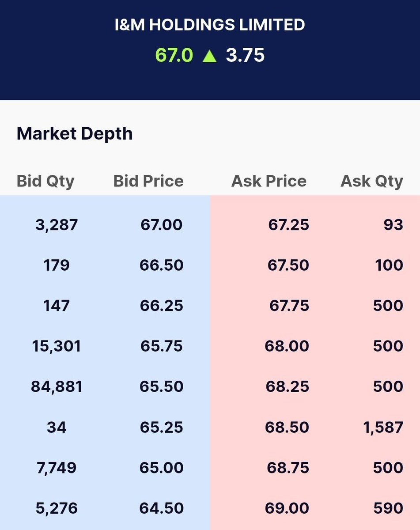This screenshot has width=420, height=530.
Task: Click the 67.0 last price value
Action: coord(174,56)
